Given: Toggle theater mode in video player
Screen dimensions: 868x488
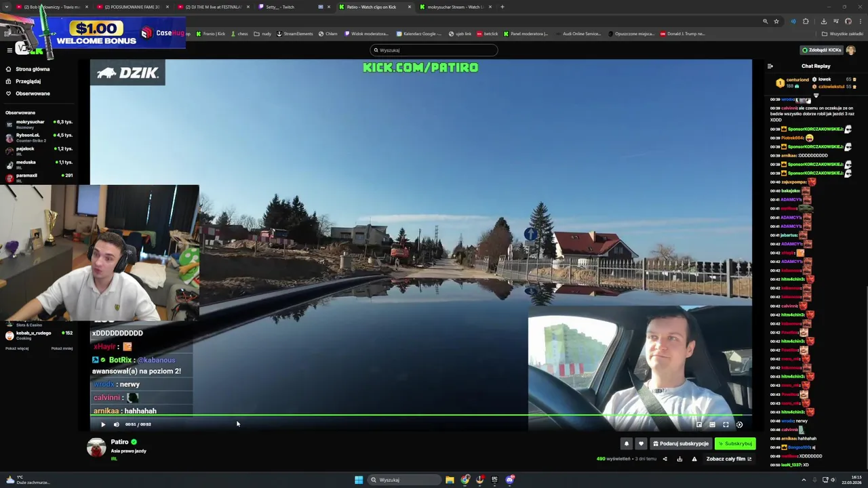Looking at the screenshot, I should coord(712,425).
